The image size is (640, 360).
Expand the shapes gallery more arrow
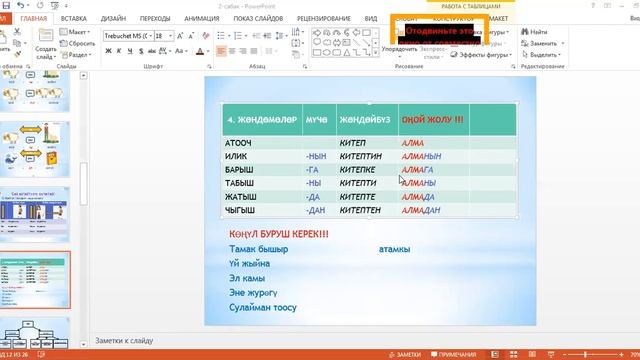[376, 52]
